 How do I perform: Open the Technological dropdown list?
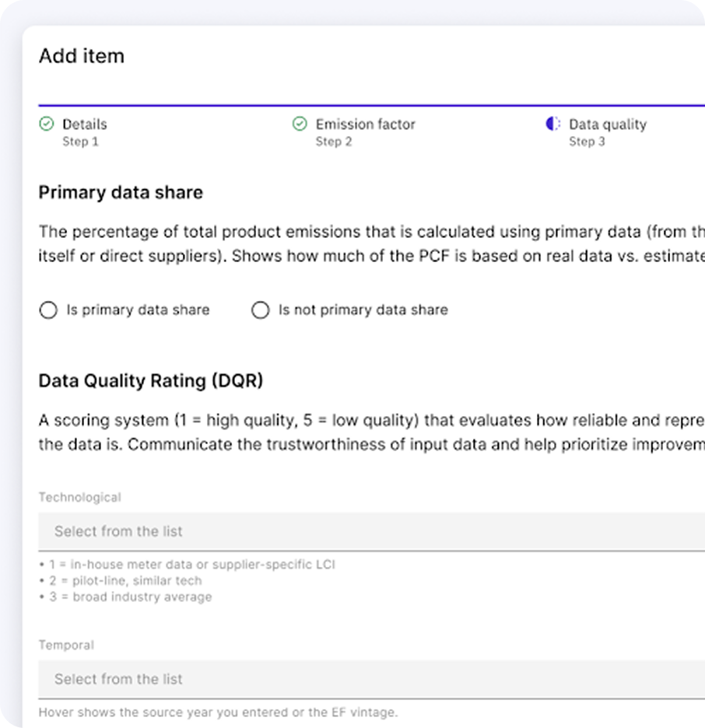pyautogui.click(x=371, y=531)
